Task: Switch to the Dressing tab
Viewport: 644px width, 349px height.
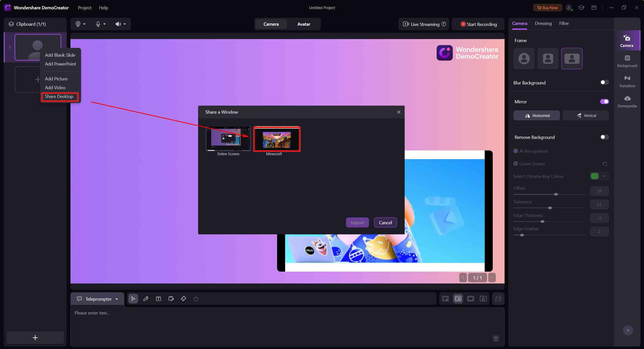Action: [x=543, y=23]
